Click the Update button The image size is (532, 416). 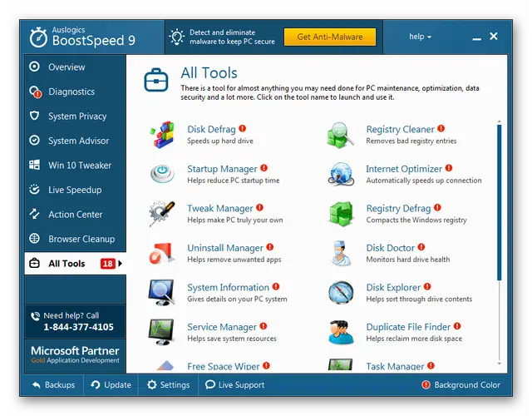[111, 384]
